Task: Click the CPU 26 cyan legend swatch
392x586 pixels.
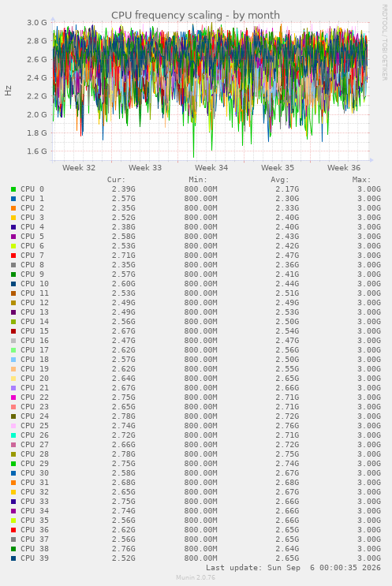Action: click(13, 435)
